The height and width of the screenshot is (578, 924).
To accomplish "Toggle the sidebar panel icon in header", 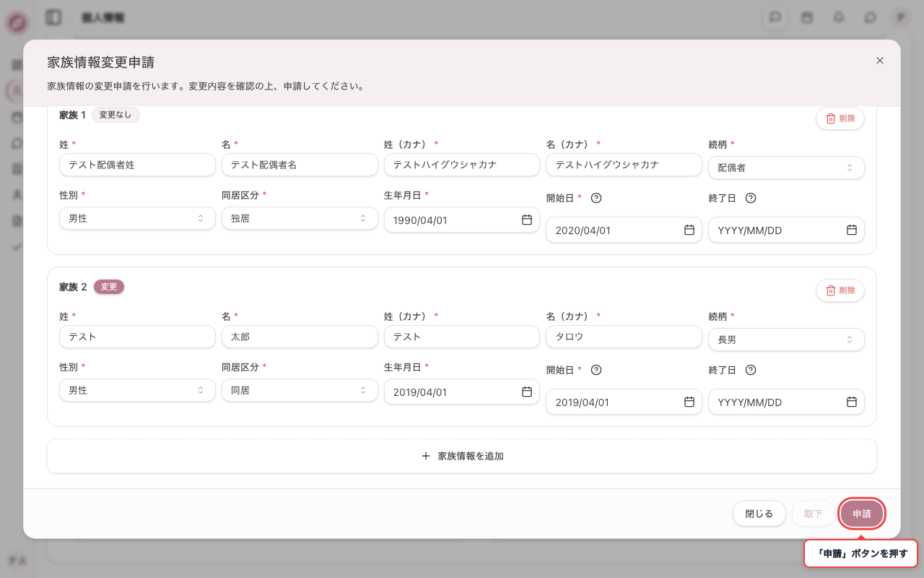I will point(53,17).
